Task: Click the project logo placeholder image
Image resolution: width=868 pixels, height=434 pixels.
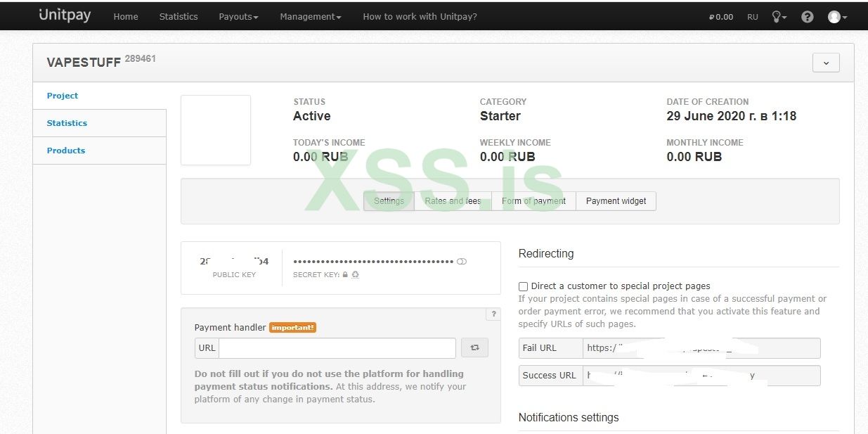Action: [x=216, y=130]
